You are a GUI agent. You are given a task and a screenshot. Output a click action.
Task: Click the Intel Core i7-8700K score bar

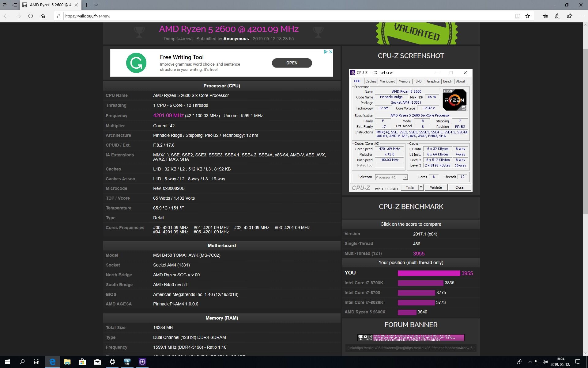pos(420,283)
